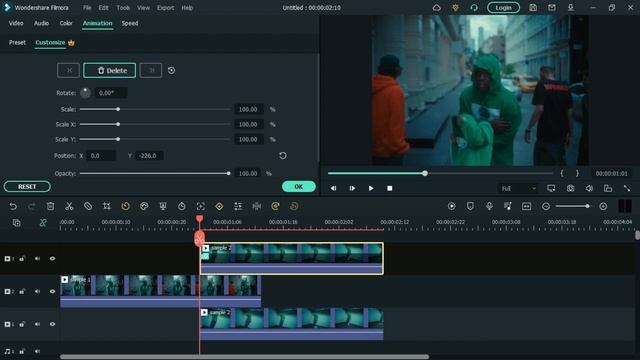Take a snapshot with camera icon
Viewport: 640px width, 360px height.
[x=570, y=188]
